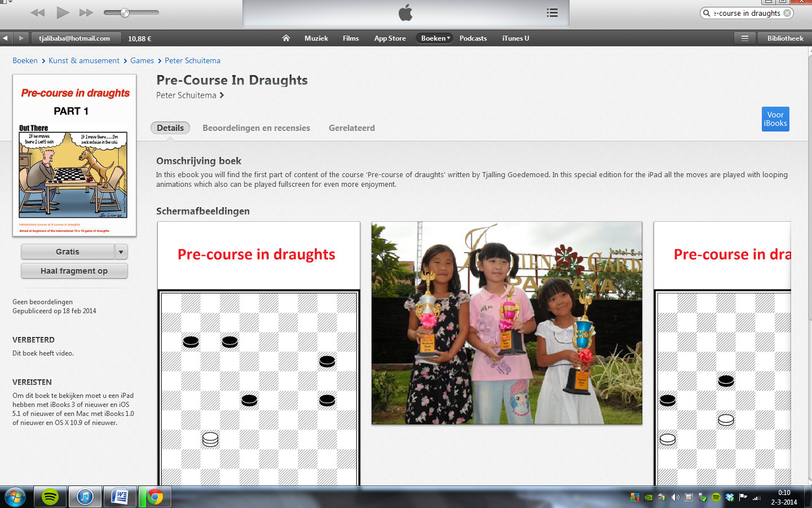Click the Voor iBooks button
812x508 pixels.
click(x=775, y=119)
